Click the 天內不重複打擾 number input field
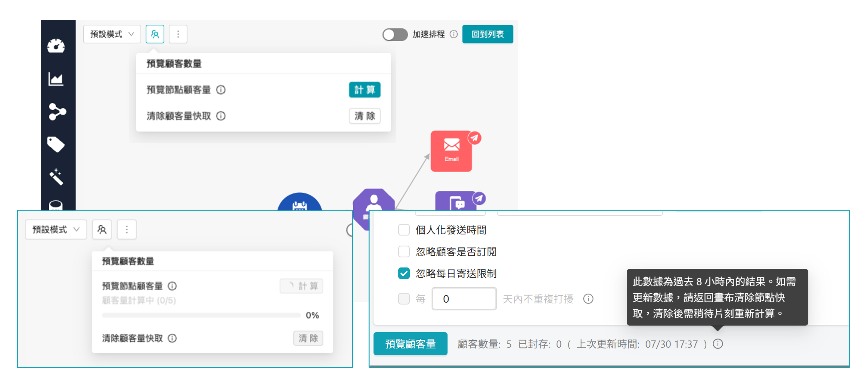 464,299
